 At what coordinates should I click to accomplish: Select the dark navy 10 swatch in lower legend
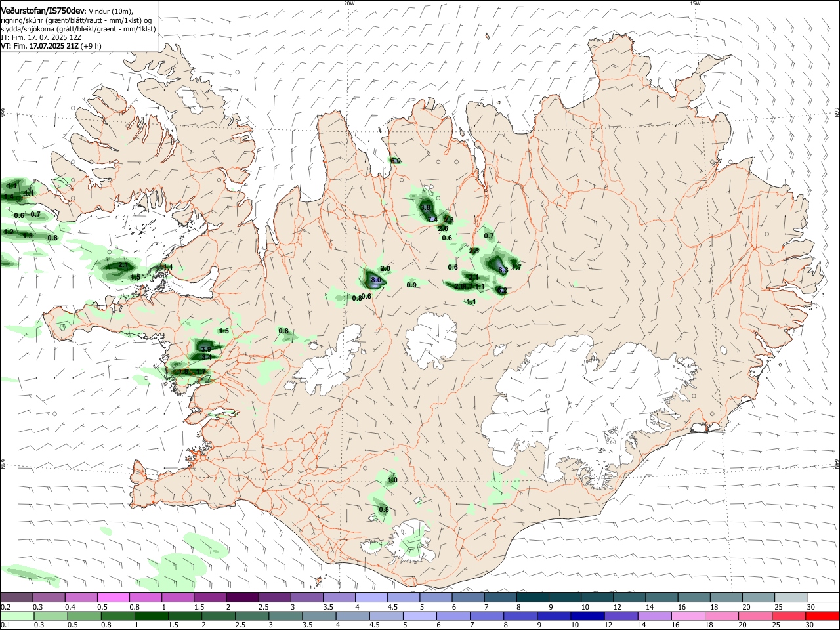click(x=586, y=616)
